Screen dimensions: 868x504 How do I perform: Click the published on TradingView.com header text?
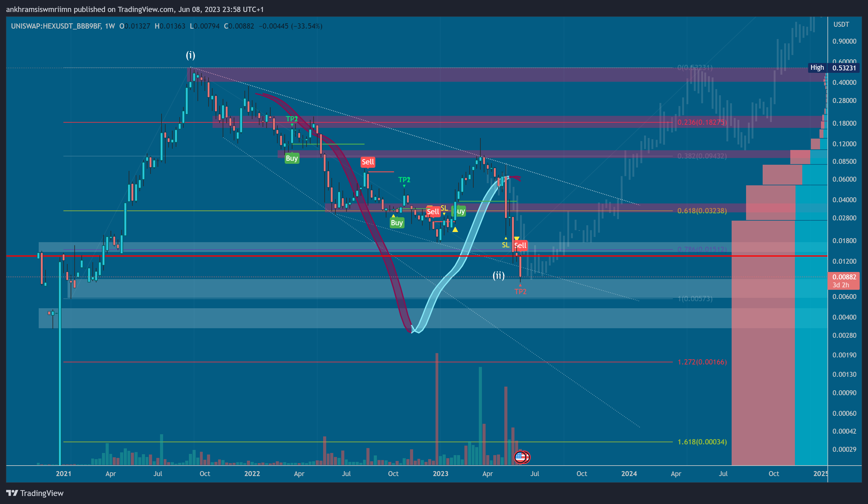tap(124, 9)
